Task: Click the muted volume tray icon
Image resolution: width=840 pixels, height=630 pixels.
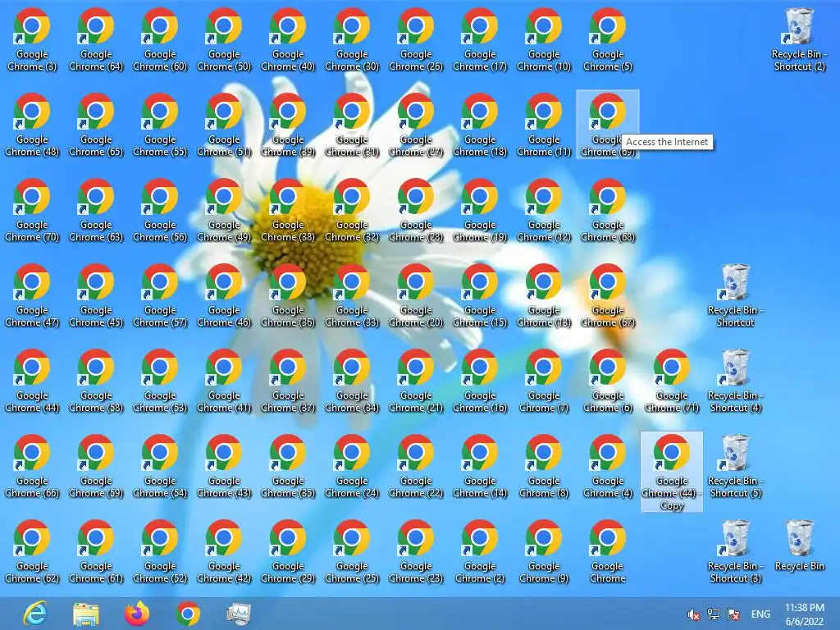Action: click(x=694, y=614)
